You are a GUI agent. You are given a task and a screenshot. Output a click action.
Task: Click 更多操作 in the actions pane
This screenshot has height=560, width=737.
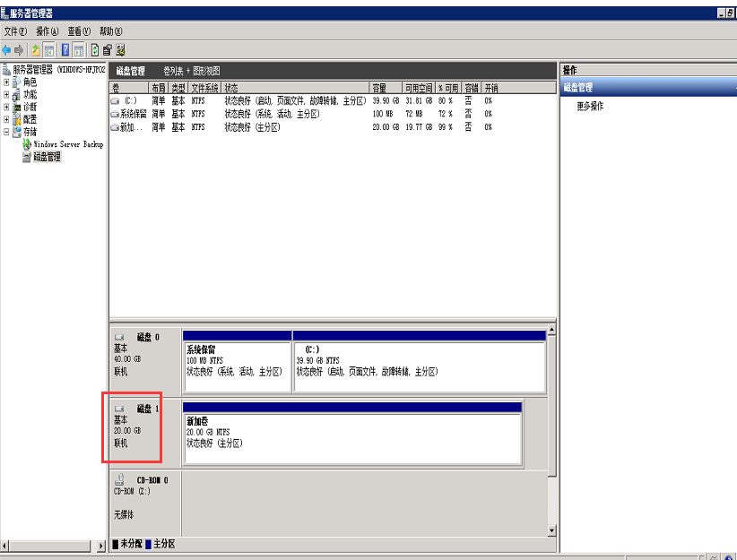point(589,106)
